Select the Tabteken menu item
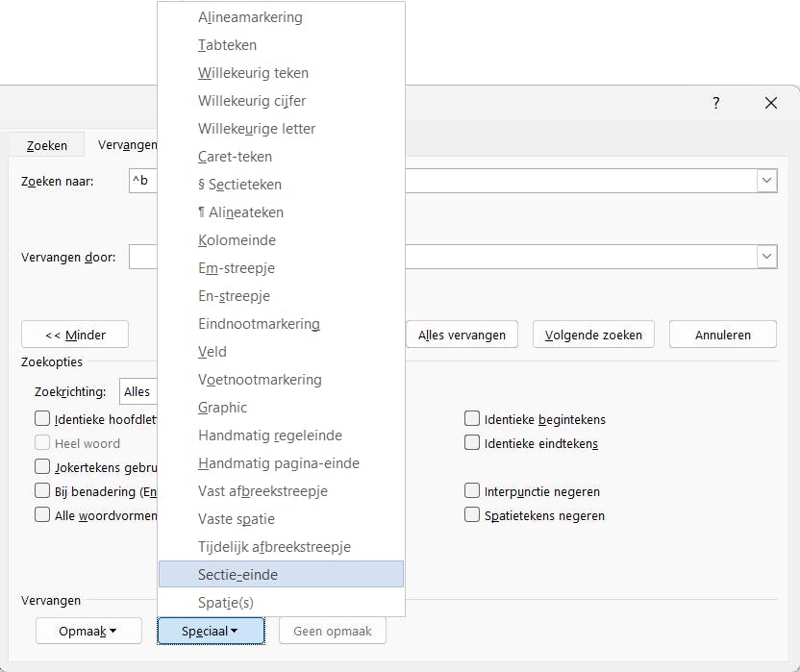The width and height of the screenshot is (800, 672). pos(227,45)
